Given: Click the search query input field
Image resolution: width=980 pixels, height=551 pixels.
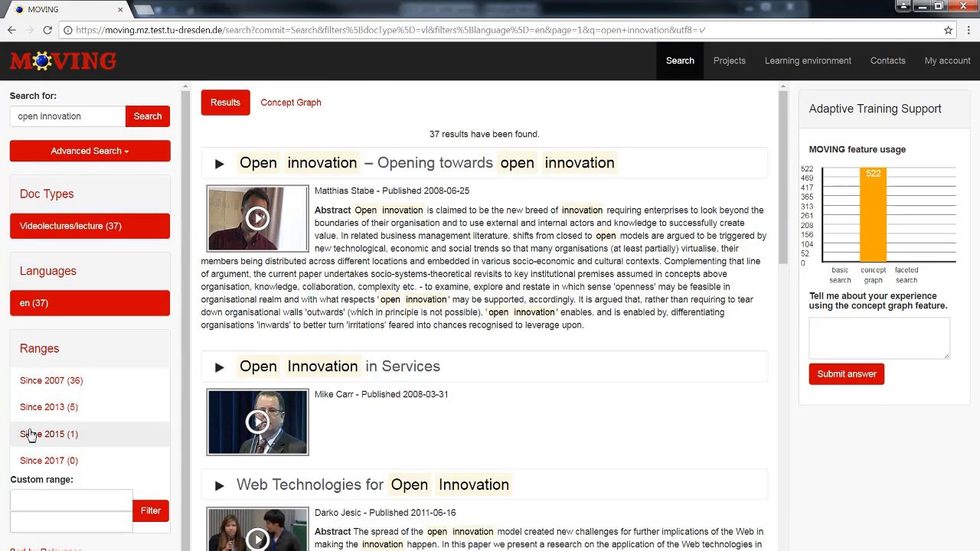Looking at the screenshot, I should pyautogui.click(x=67, y=116).
